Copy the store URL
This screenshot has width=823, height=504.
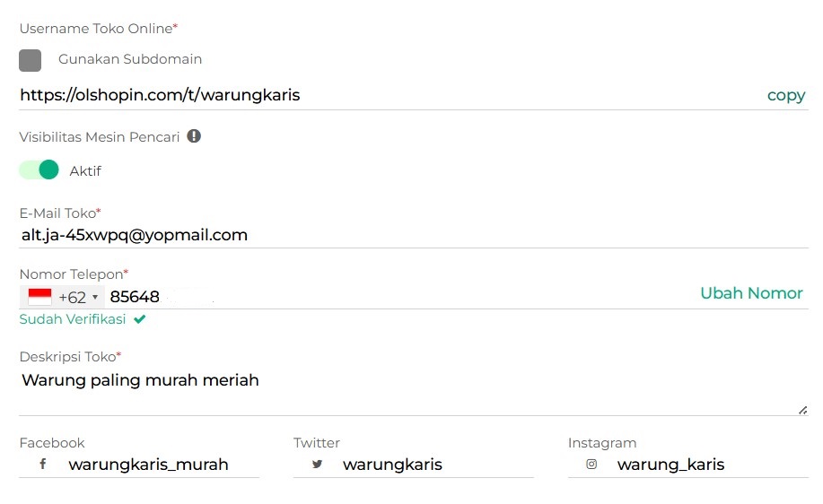tap(785, 95)
